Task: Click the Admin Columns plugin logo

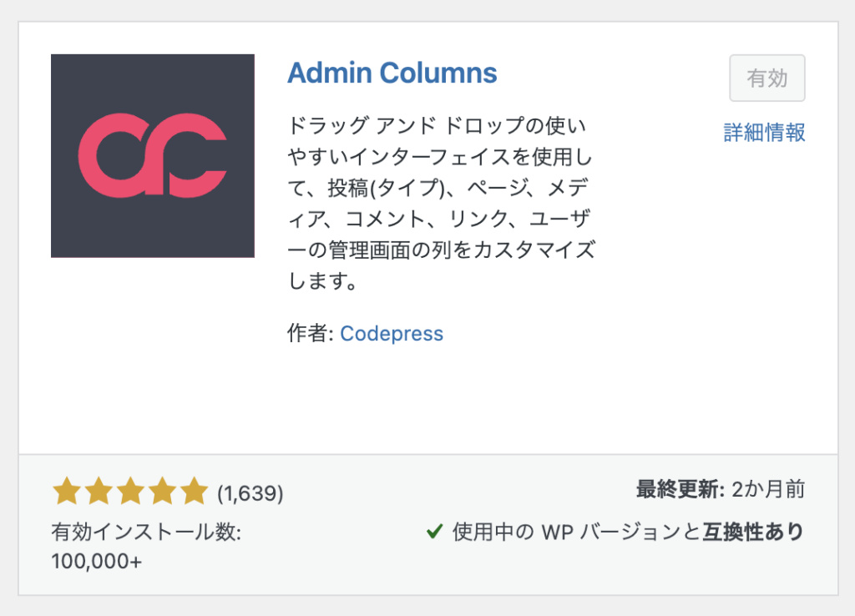Action: 153,156
